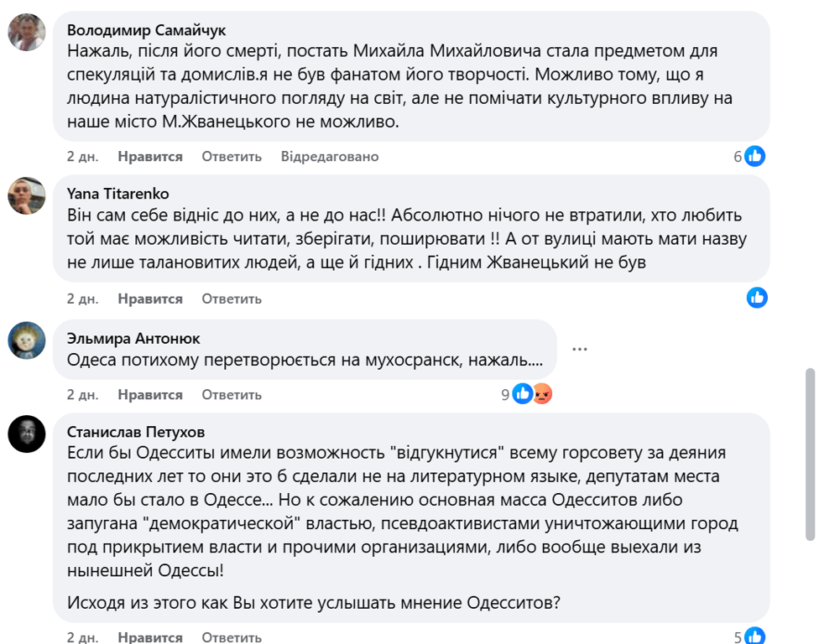Select the angry face reaction on Антонюк's comment

543,392
